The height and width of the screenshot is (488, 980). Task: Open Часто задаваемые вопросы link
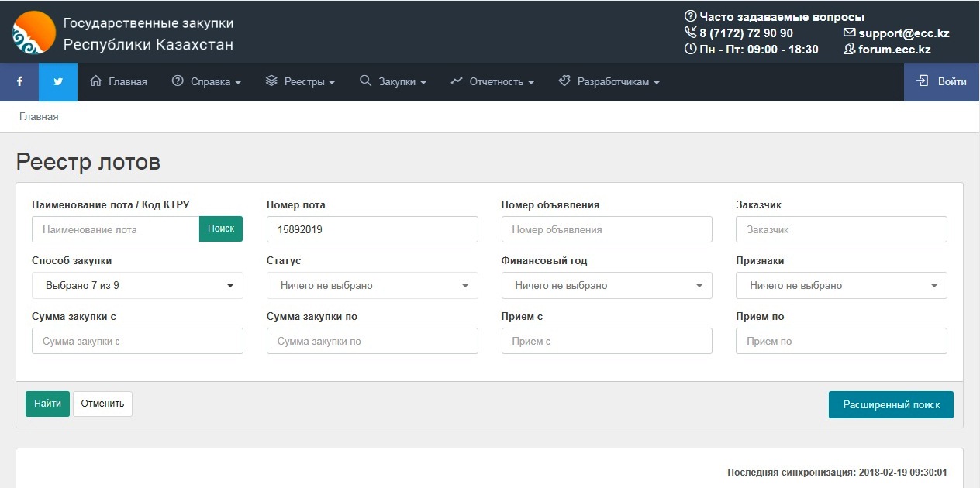point(775,17)
